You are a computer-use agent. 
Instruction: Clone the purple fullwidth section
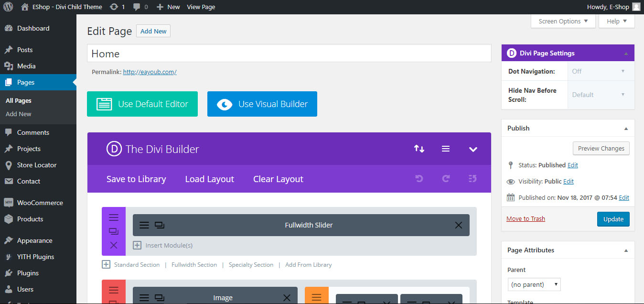(x=114, y=231)
